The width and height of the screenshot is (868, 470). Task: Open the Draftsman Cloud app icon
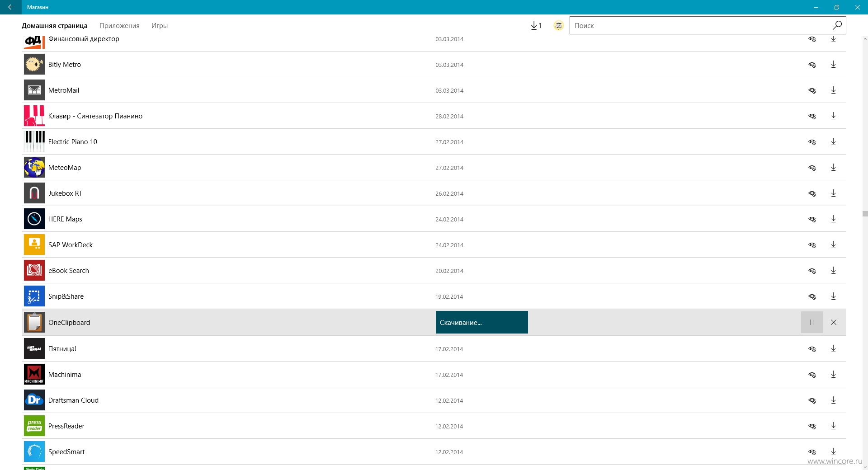tap(34, 400)
